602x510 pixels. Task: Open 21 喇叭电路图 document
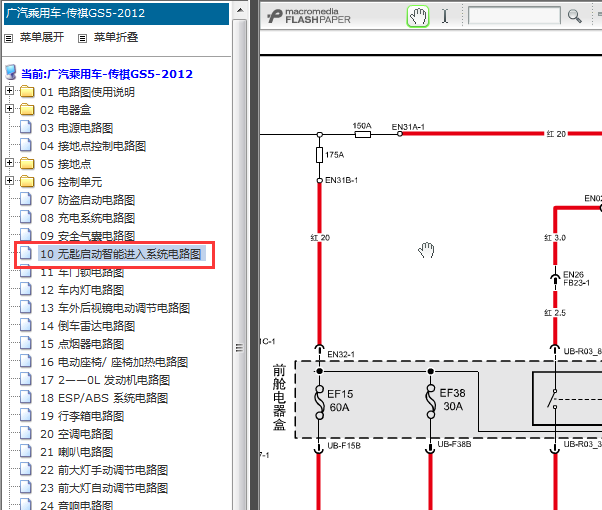(x=76, y=453)
